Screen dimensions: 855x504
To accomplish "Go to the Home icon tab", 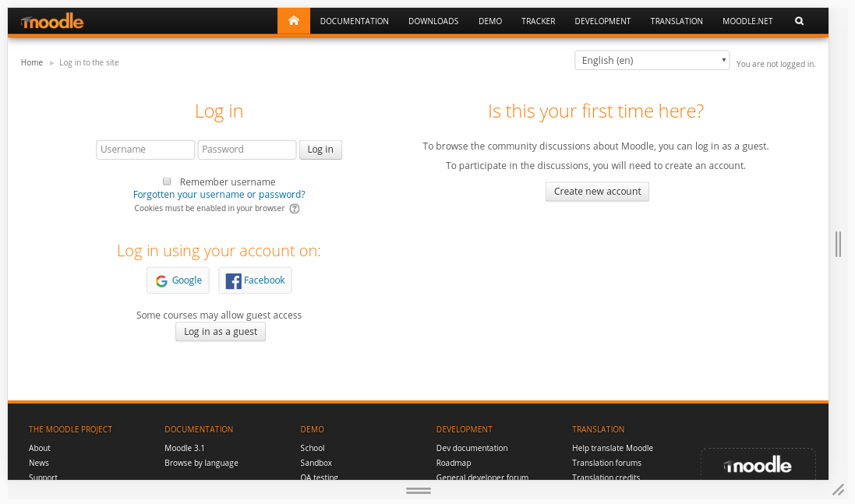I will click(x=293, y=21).
